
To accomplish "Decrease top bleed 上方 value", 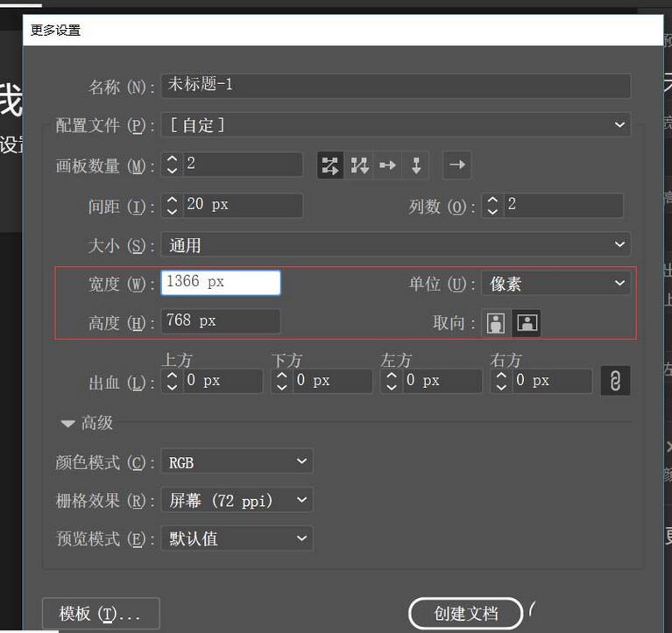I will (173, 387).
